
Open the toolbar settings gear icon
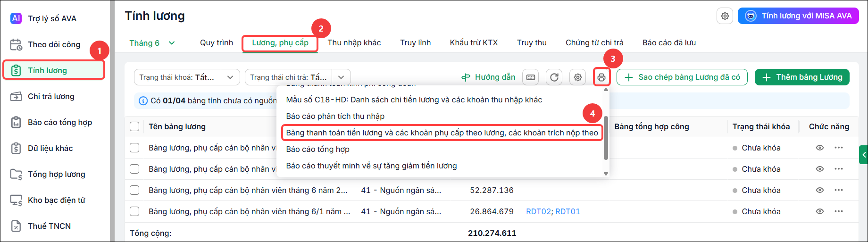pyautogui.click(x=578, y=77)
